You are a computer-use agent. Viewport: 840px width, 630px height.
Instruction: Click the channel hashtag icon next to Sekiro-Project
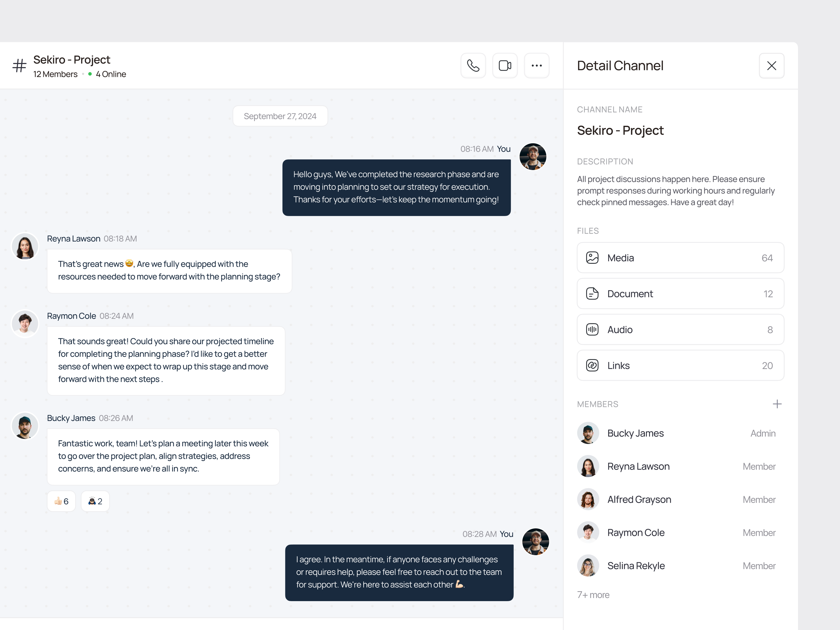(x=19, y=66)
